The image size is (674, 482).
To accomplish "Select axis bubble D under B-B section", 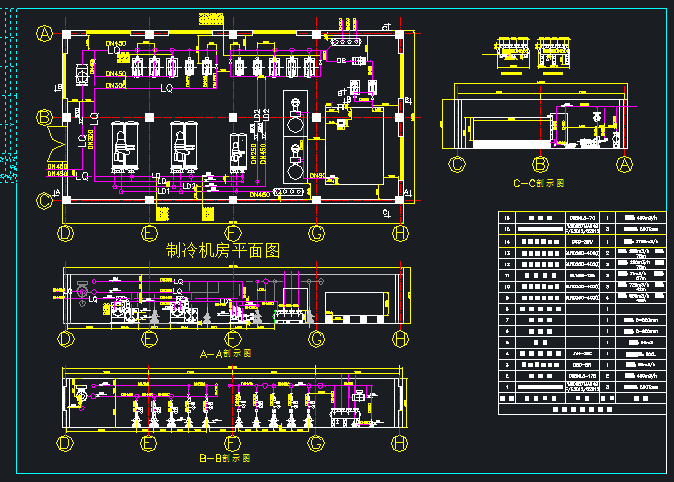I will pyautogui.click(x=65, y=443).
